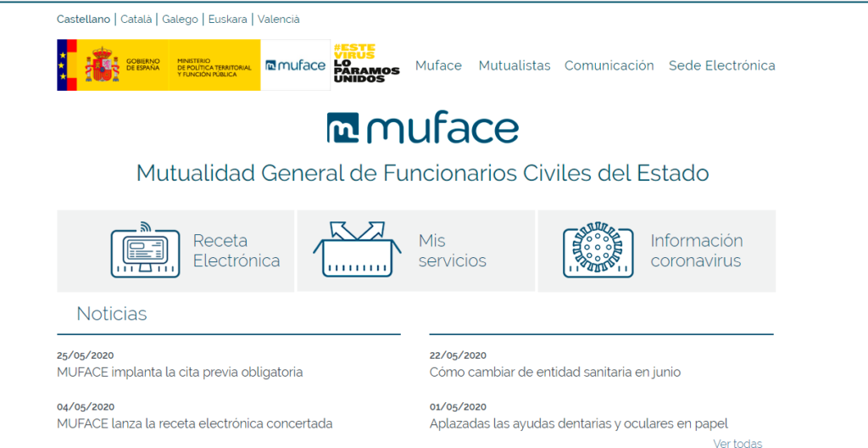Open the Mis servicios text link
The height and width of the screenshot is (448, 868).
453,250
